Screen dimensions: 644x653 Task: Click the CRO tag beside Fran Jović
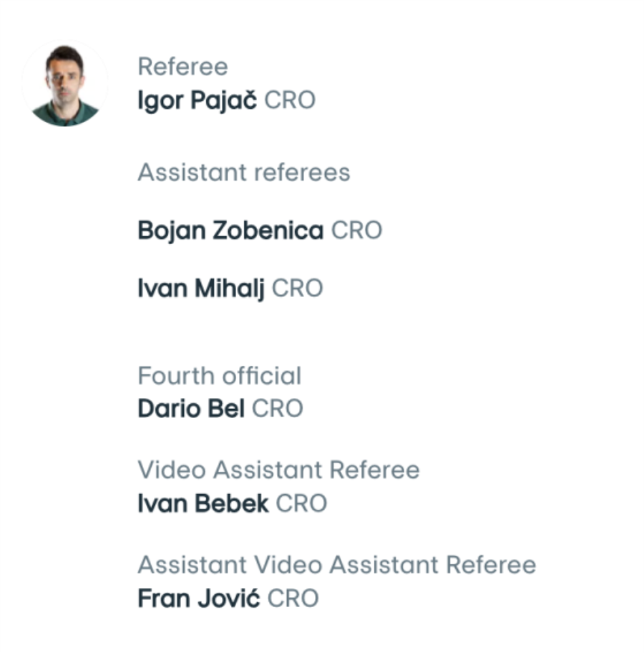tap(293, 598)
